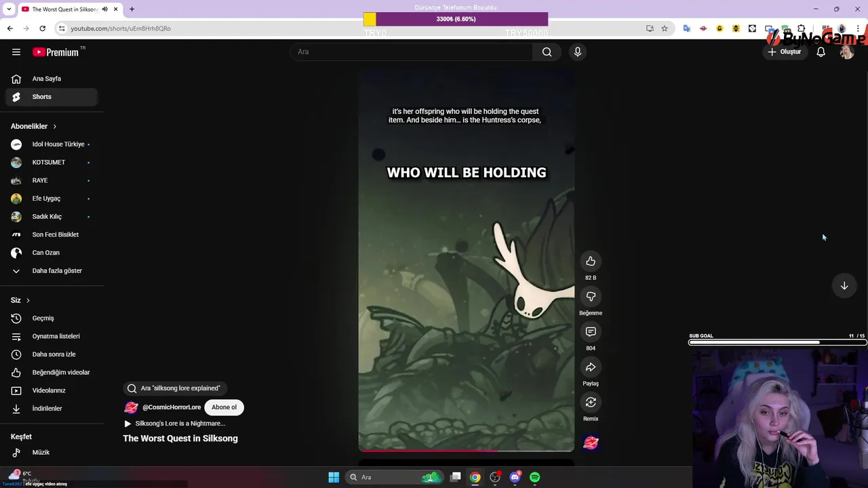Click the Oluştur create button
The image size is (868, 488).
coord(785,52)
